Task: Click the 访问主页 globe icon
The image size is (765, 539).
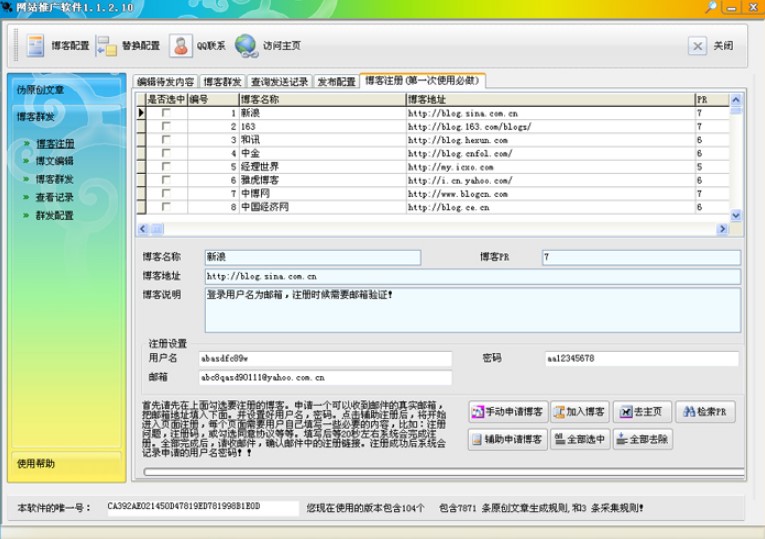Action: [x=246, y=46]
